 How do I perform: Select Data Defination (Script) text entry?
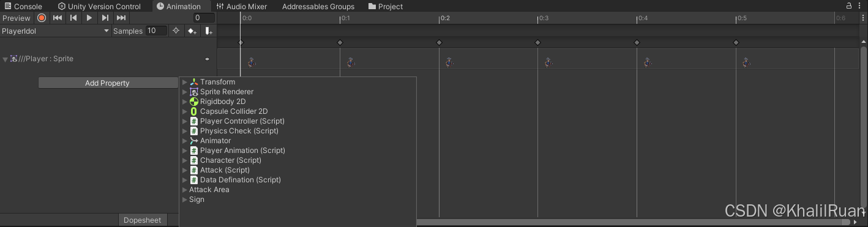pos(241,180)
